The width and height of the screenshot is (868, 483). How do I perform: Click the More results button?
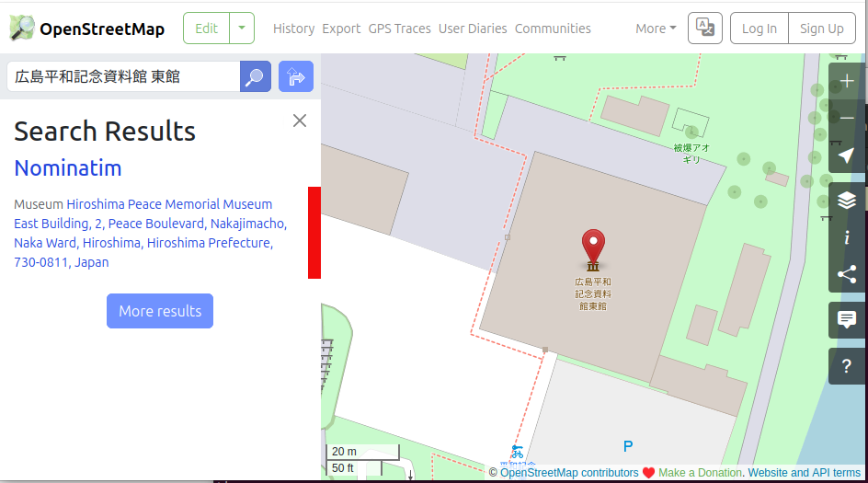click(160, 311)
